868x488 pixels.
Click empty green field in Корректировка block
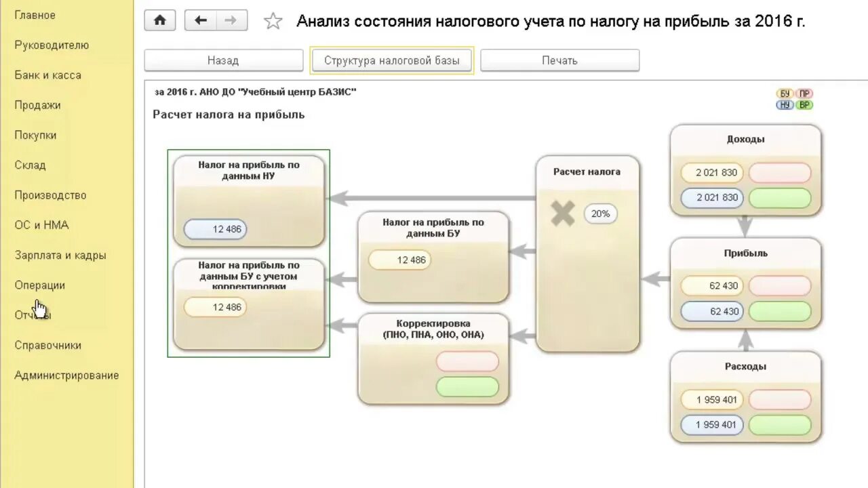(x=467, y=387)
